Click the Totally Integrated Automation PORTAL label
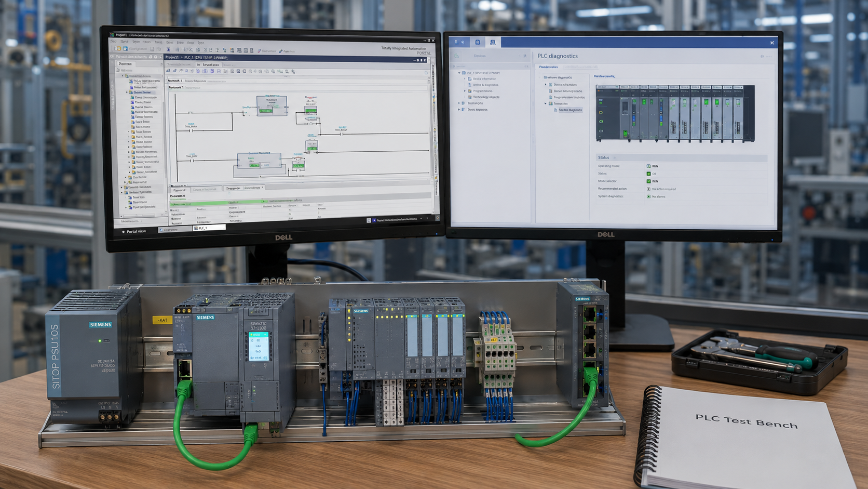This screenshot has height=489, width=868. click(406, 50)
